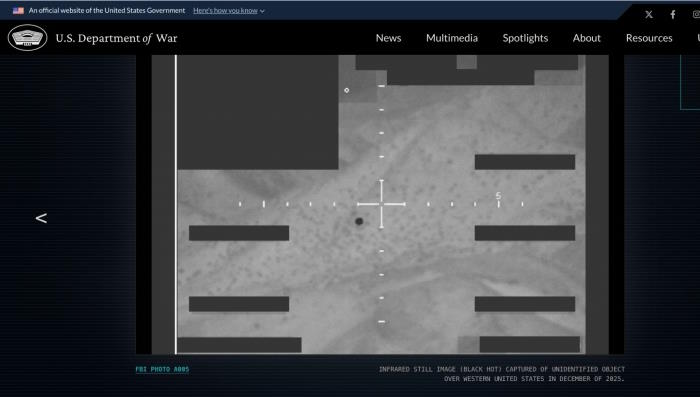The height and width of the screenshot is (397, 700).
Task: Open the X (Twitter) social icon
Action: tap(649, 15)
